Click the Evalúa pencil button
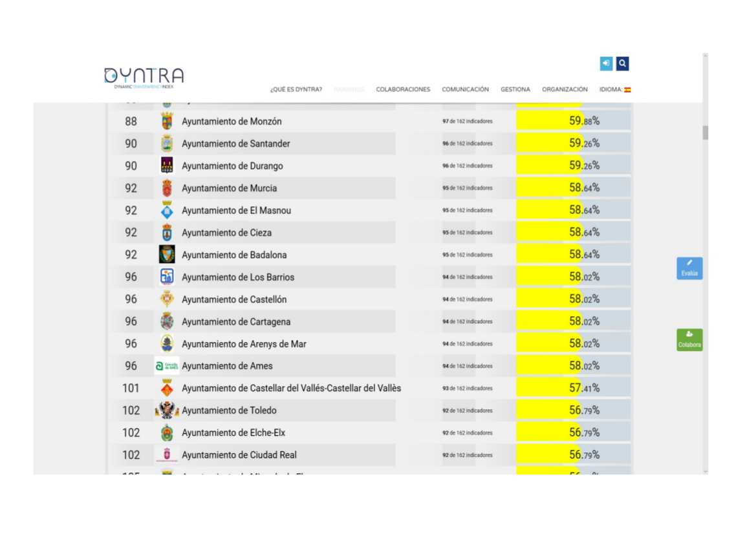Viewport: 756px width, 534px height. coord(689,268)
